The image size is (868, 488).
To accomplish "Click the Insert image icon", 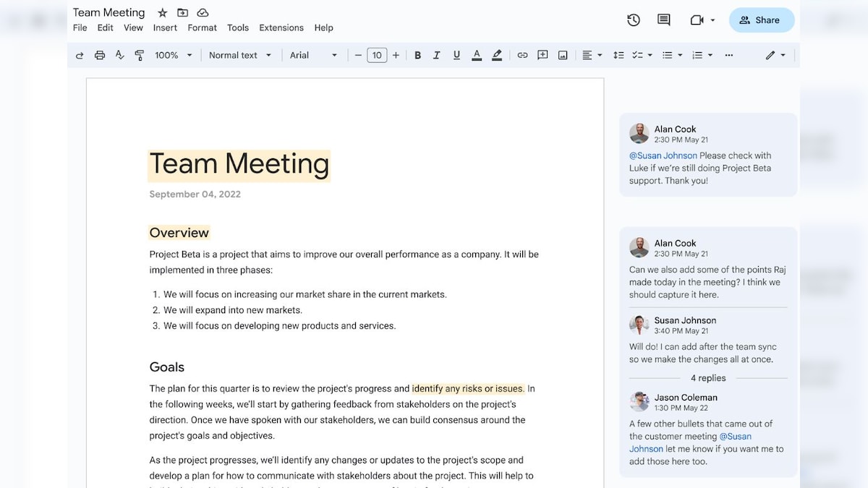I will tap(563, 55).
